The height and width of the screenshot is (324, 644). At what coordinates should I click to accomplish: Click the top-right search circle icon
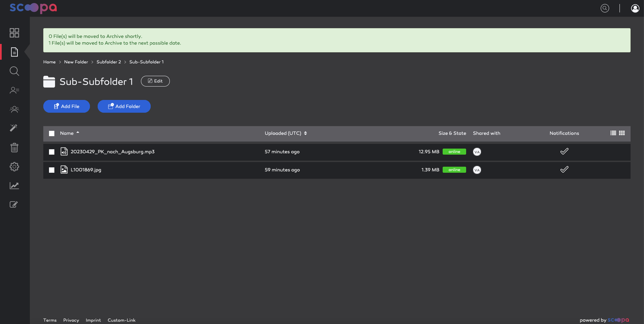(x=605, y=8)
